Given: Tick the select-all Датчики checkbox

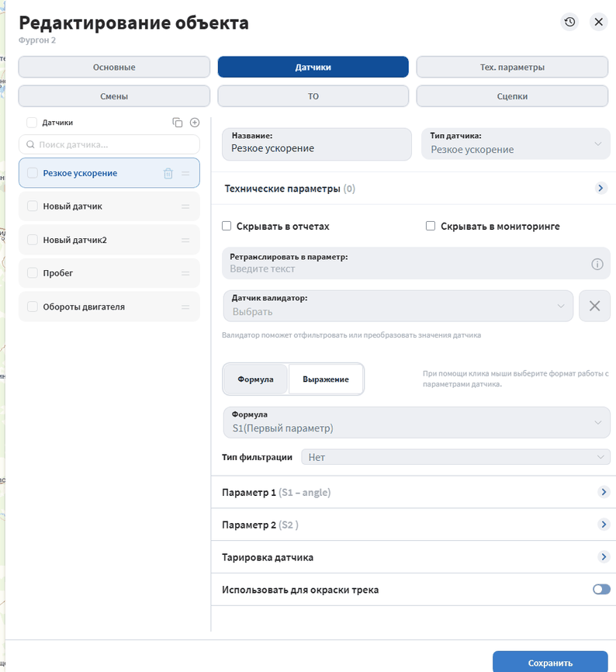Looking at the screenshot, I should tap(32, 123).
